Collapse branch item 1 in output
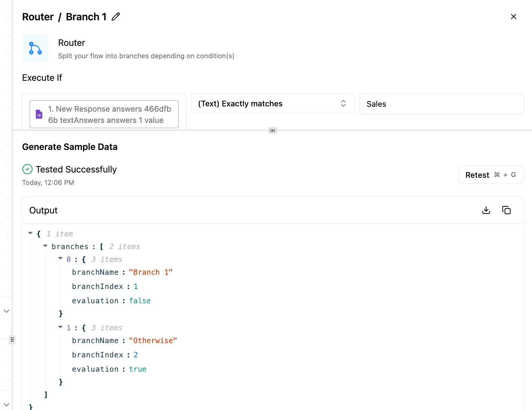Screen dimensions: 532x410 click(60, 327)
